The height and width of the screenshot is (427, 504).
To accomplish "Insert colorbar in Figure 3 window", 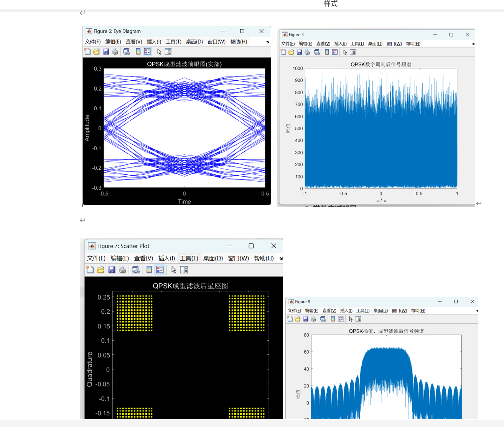I will 327,52.
